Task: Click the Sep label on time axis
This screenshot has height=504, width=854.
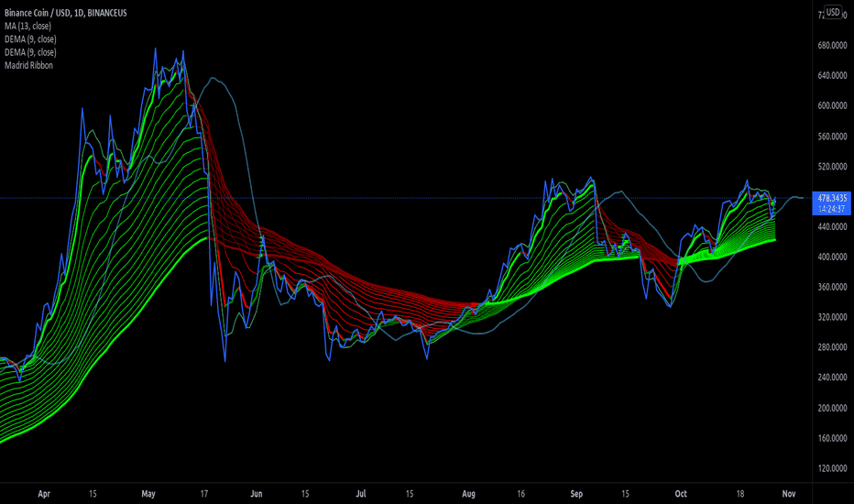Action: (576, 494)
